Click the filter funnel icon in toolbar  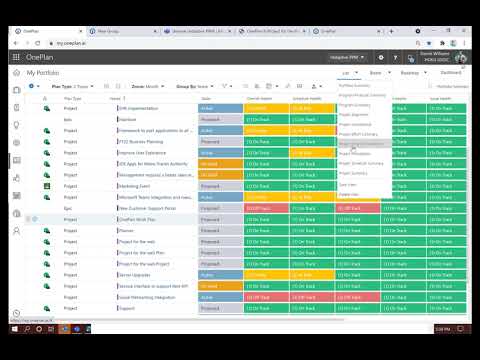point(225,86)
